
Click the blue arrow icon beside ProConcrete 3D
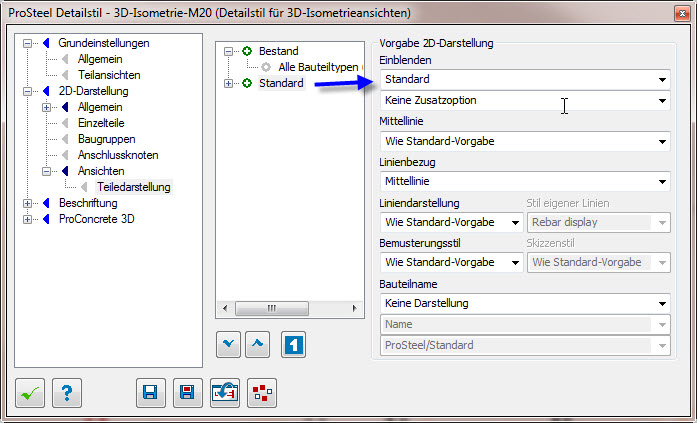(46, 219)
